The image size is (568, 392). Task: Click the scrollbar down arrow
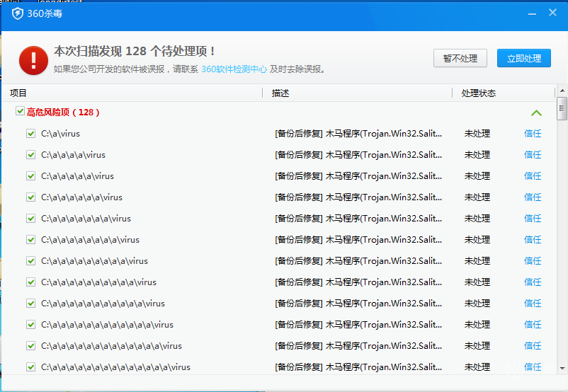562,369
